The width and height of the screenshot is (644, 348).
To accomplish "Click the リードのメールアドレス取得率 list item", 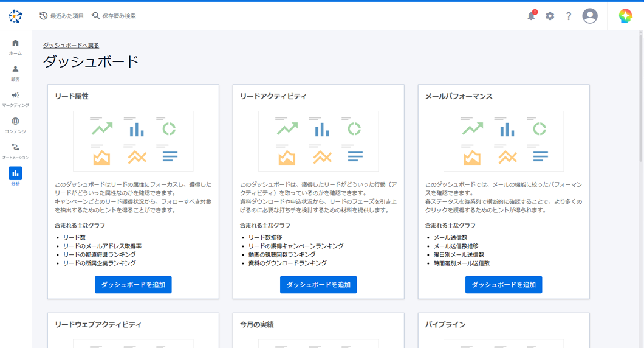I will click(x=102, y=246).
